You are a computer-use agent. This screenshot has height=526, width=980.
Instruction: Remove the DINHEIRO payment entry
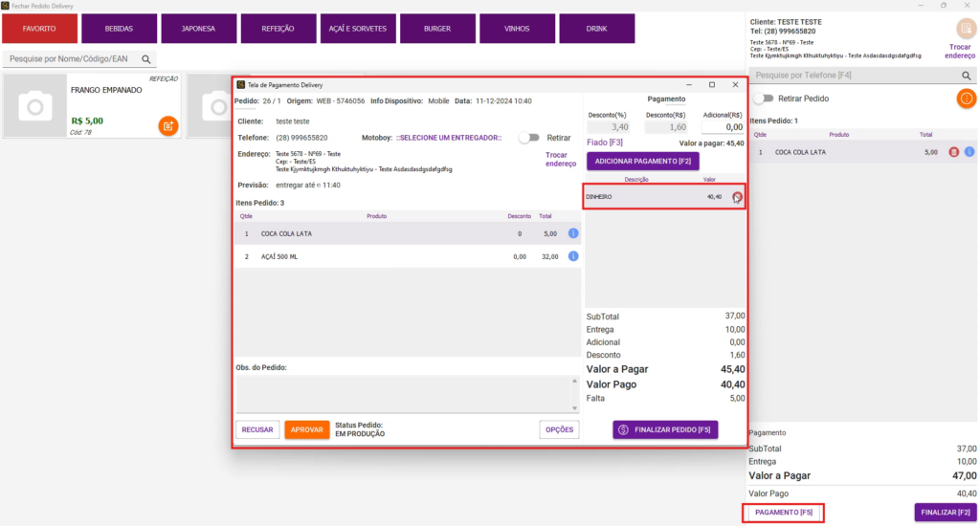[737, 197]
